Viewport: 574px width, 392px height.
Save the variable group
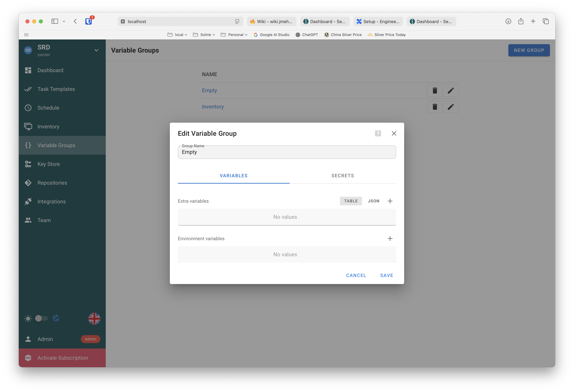[x=387, y=275]
